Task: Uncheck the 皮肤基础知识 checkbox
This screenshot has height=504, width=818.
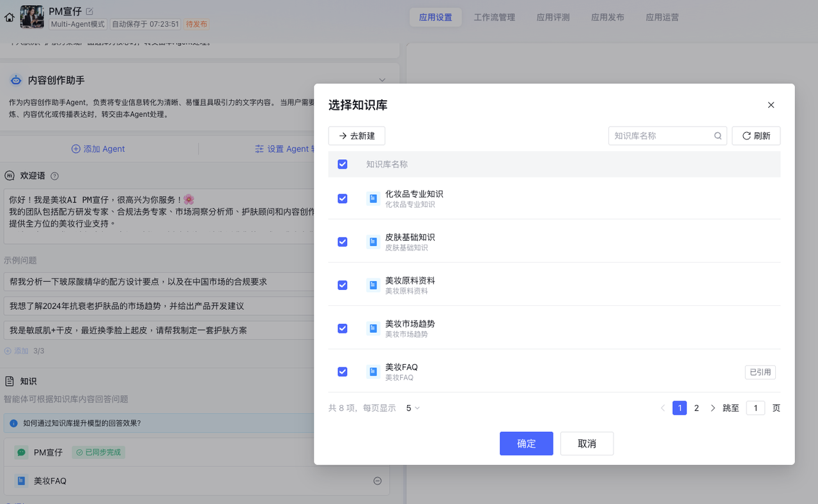Action: (343, 242)
